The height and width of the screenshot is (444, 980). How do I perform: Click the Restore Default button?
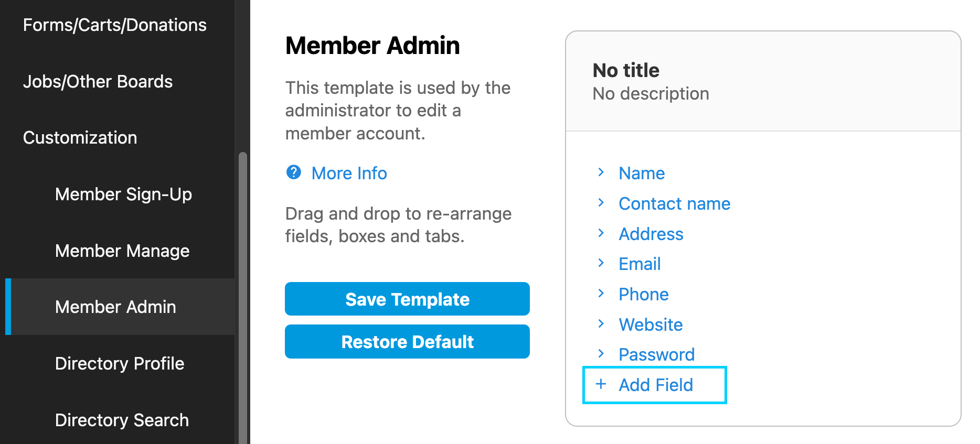coord(407,342)
